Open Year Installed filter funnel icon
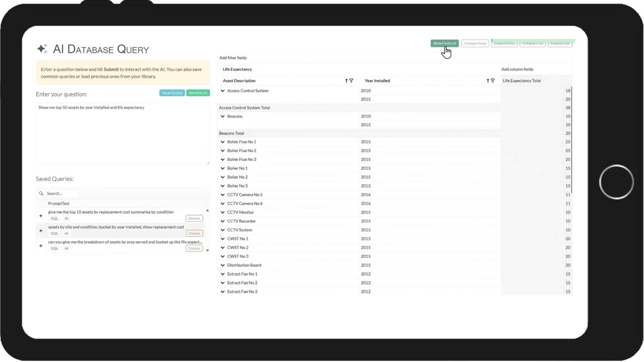This screenshot has width=644, height=362. coord(493,81)
